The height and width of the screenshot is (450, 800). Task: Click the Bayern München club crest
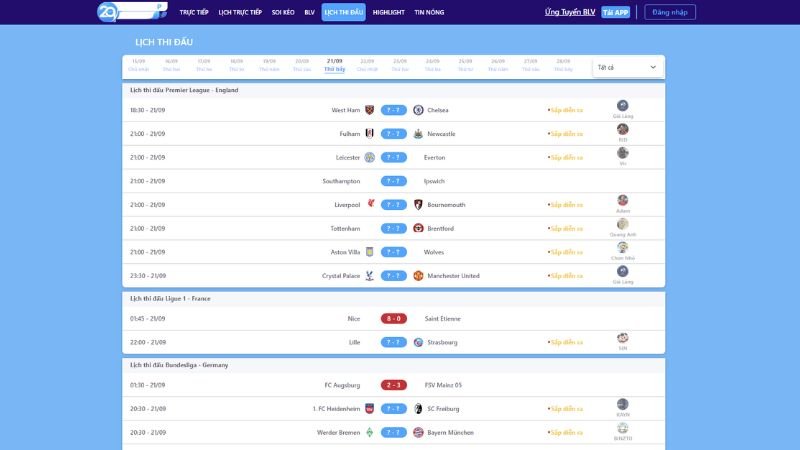click(x=418, y=432)
